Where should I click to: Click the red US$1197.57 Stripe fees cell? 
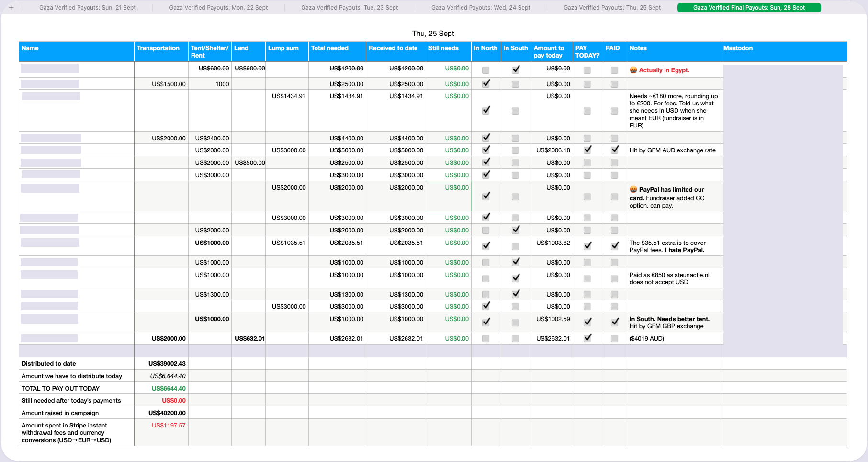point(169,426)
